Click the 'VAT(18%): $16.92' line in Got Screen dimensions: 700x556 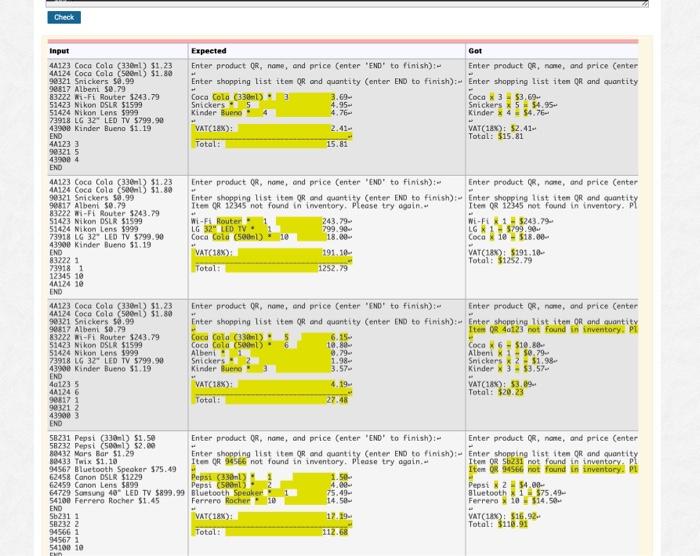pyautogui.click(x=504, y=516)
